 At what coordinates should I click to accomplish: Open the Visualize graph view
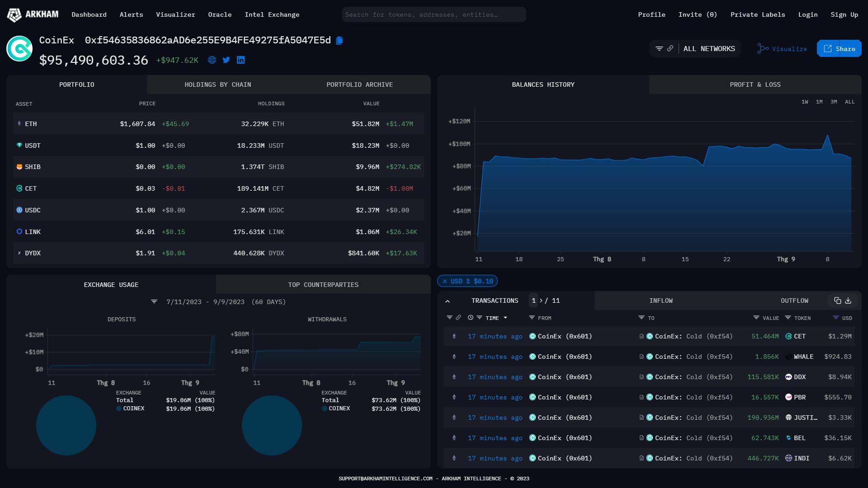pyautogui.click(x=782, y=49)
